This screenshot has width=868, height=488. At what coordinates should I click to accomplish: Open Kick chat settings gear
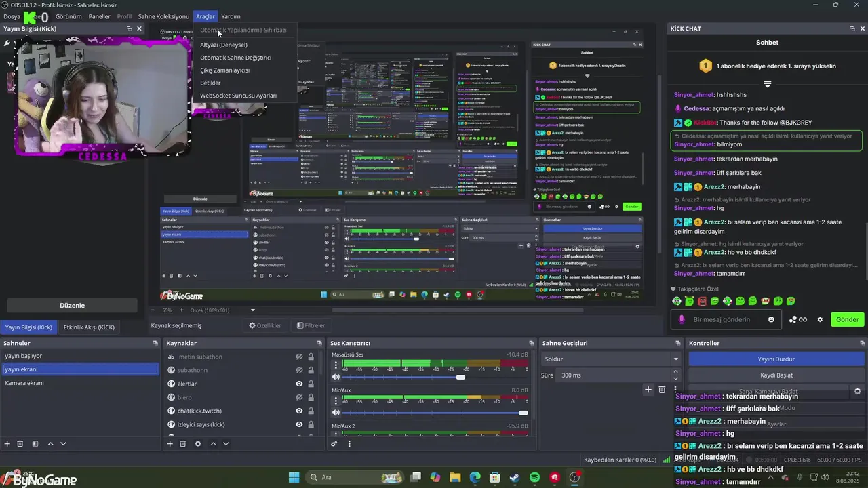tap(819, 319)
